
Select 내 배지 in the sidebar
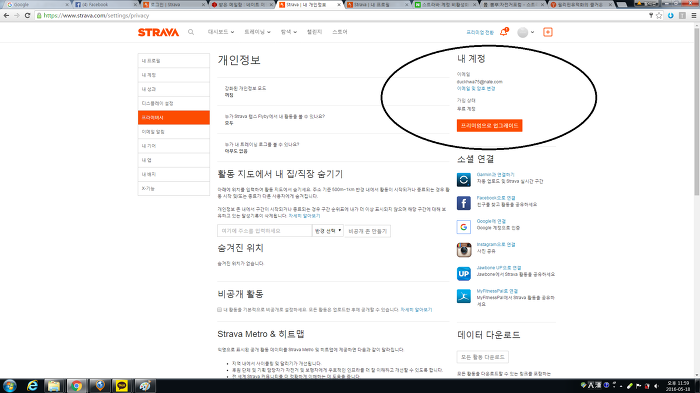174,175
